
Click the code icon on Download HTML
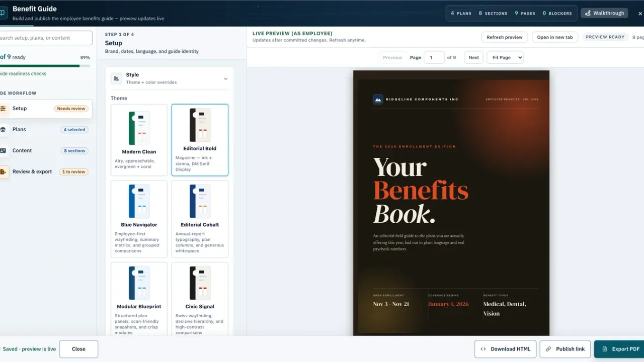[x=483, y=349]
